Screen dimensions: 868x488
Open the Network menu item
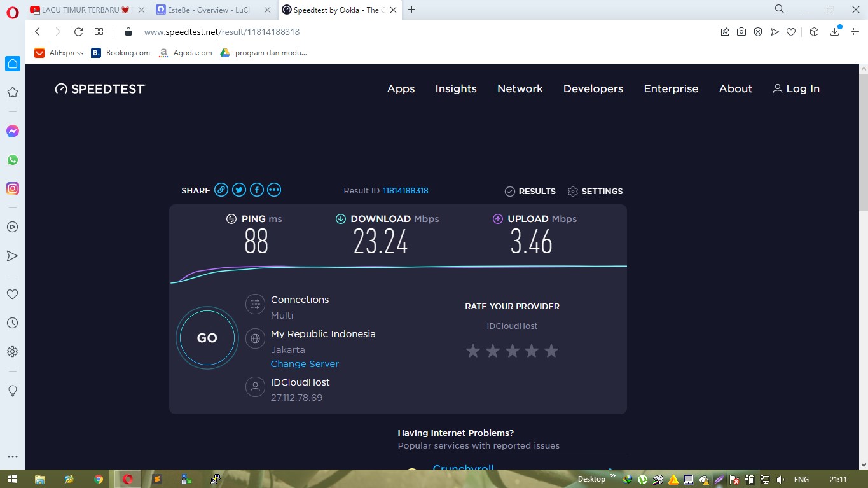tap(520, 89)
